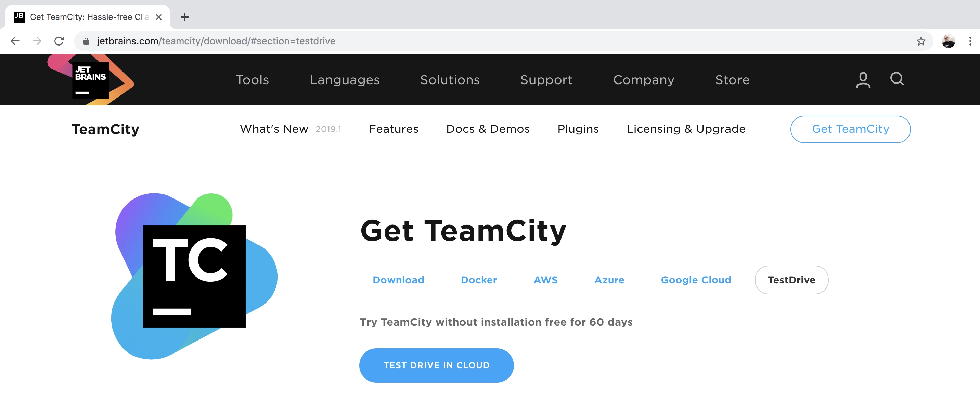The image size is (980, 411).
Task: Select the TestDrive tab option
Action: click(791, 280)
